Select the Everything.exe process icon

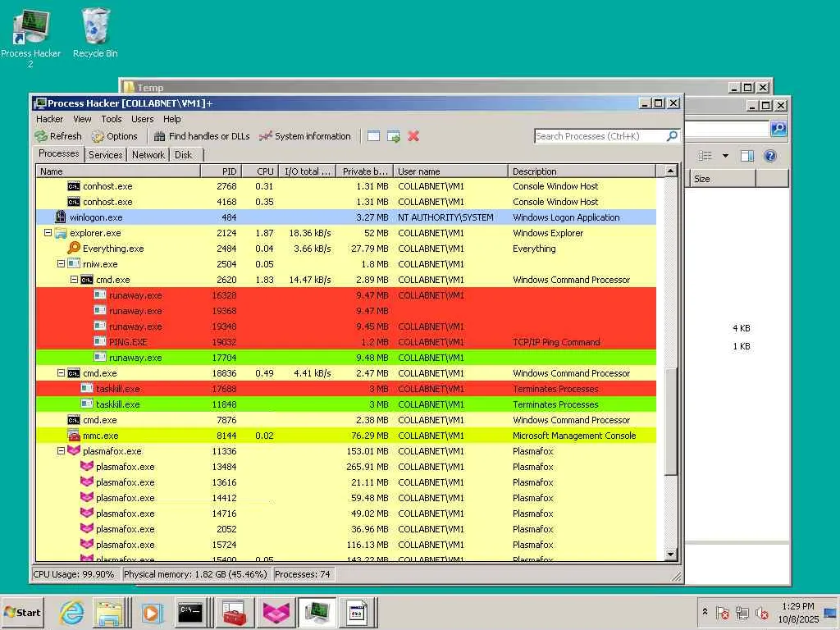click(x=74, y=248)
